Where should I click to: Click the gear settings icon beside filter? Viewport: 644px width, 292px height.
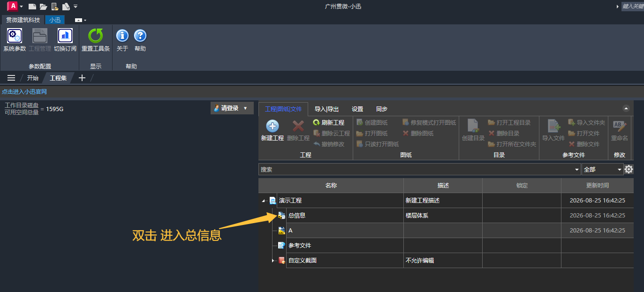629,169
